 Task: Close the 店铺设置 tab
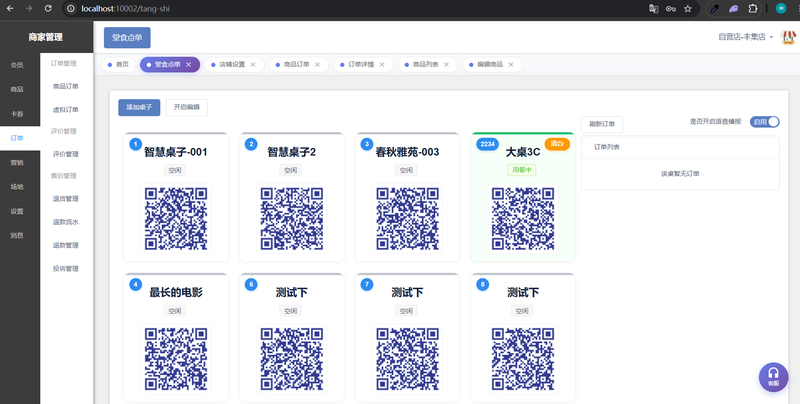pos(253,65)
